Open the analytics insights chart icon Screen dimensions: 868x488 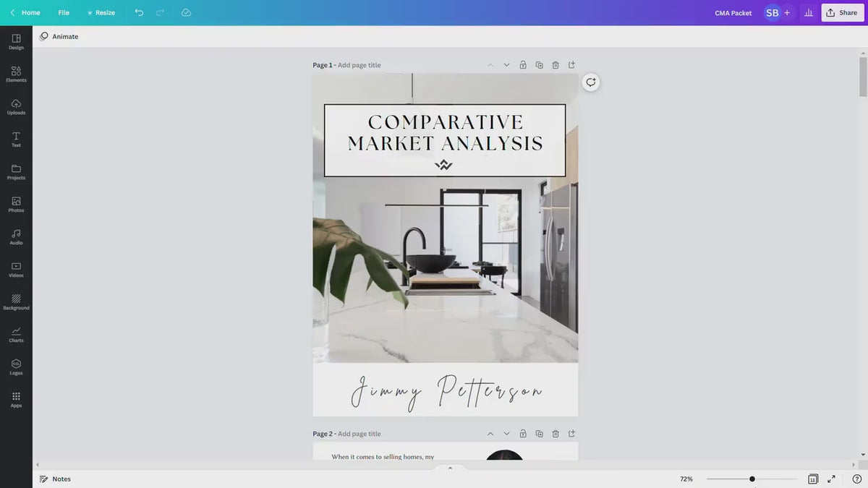(809, 12)
